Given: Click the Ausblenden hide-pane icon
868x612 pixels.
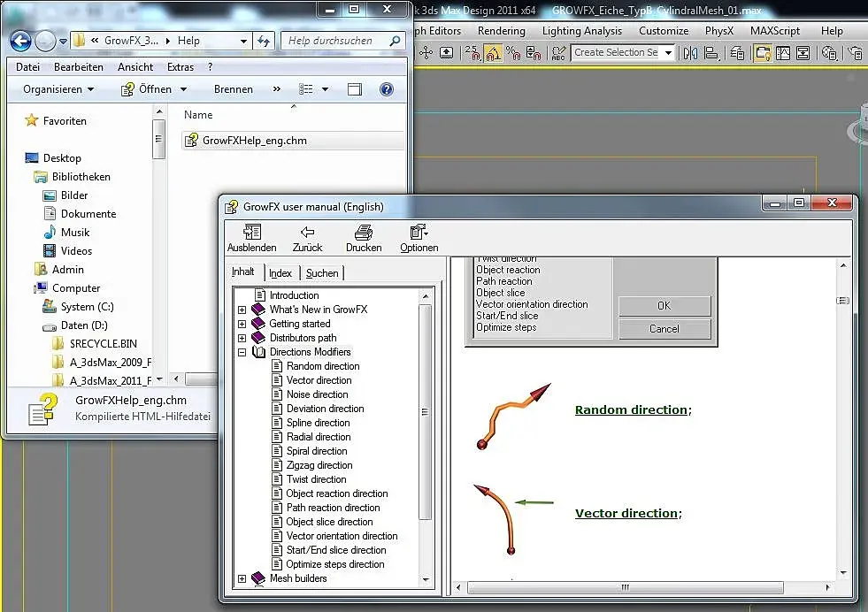Looking at the screenshot, I should tap(251, 233).
